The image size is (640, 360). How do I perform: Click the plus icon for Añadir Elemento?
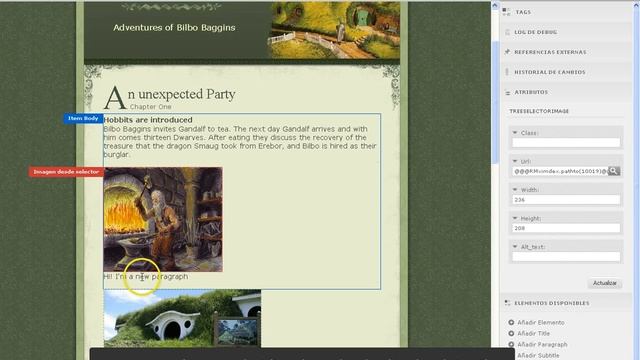click(x=511, y=322)
